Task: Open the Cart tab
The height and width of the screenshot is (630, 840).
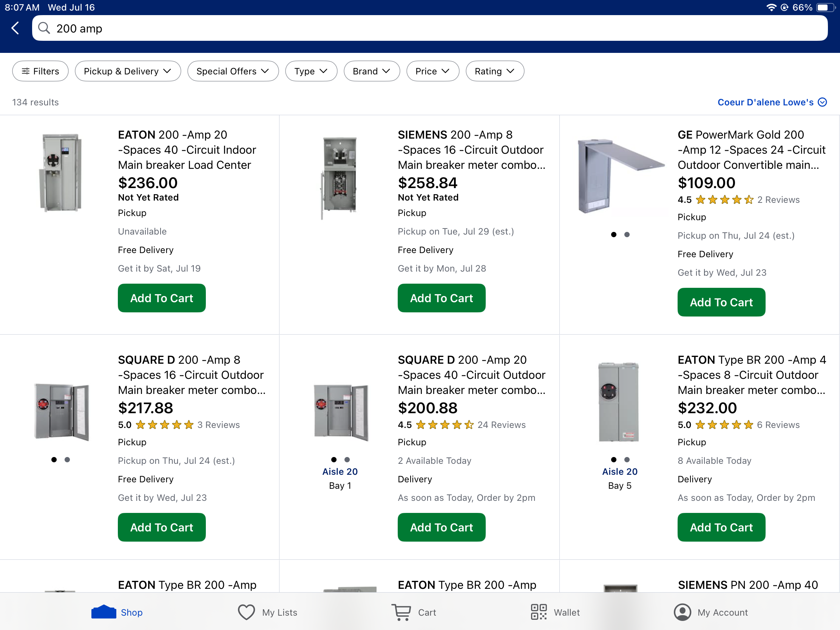Action: coord(414,612)
